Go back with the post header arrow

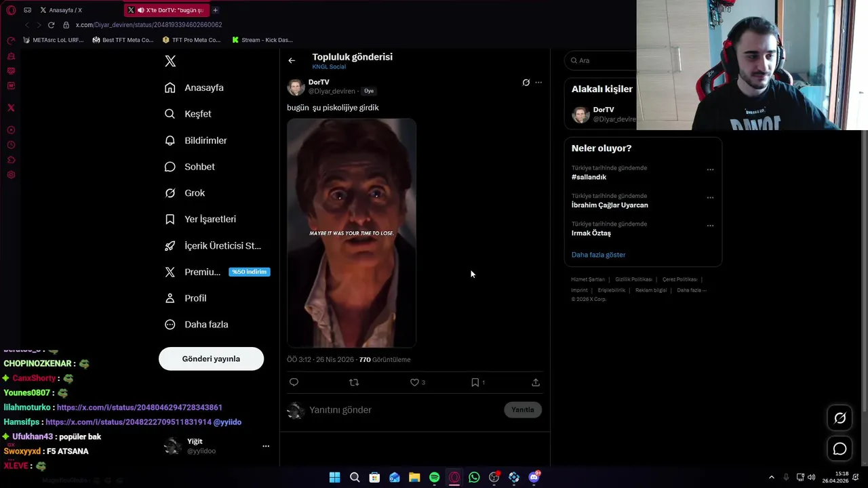click(x=292, y=60)
